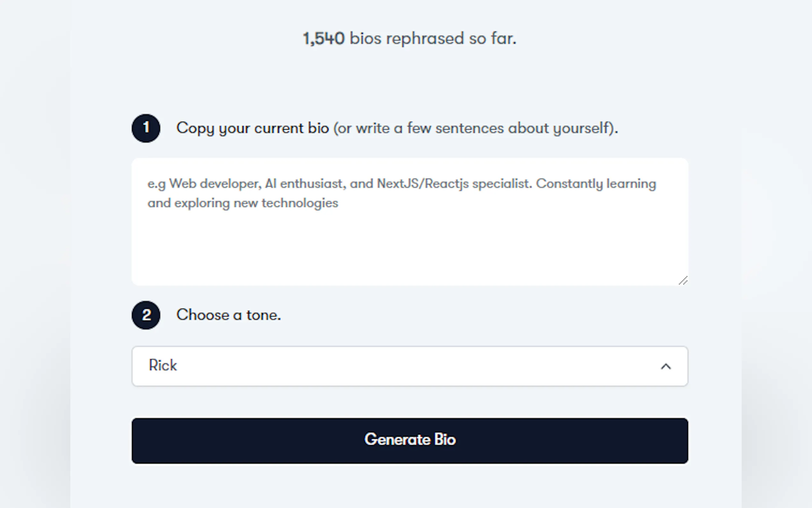
Task: Click "(or write a few sentences about yourself)" text
Action: coord(475,128)
